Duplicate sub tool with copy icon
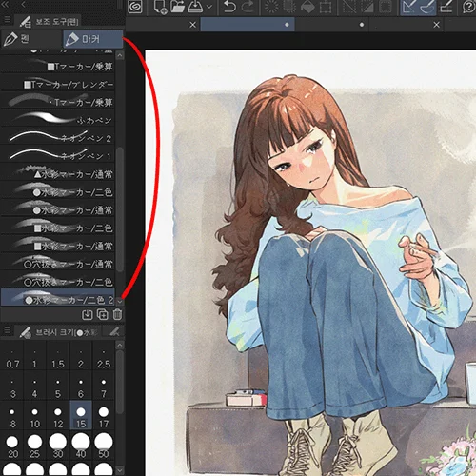 click(103, 314)
